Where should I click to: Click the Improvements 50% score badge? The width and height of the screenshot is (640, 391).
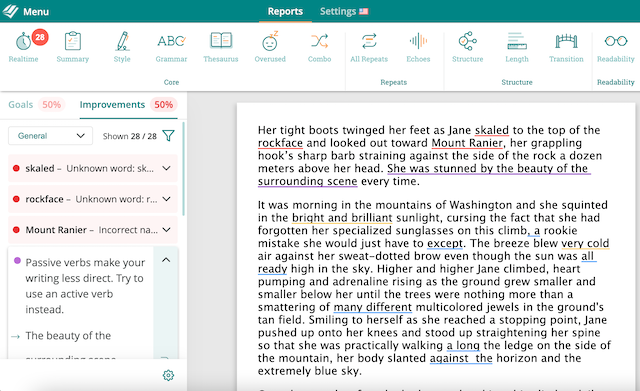(x=164, y=104)
